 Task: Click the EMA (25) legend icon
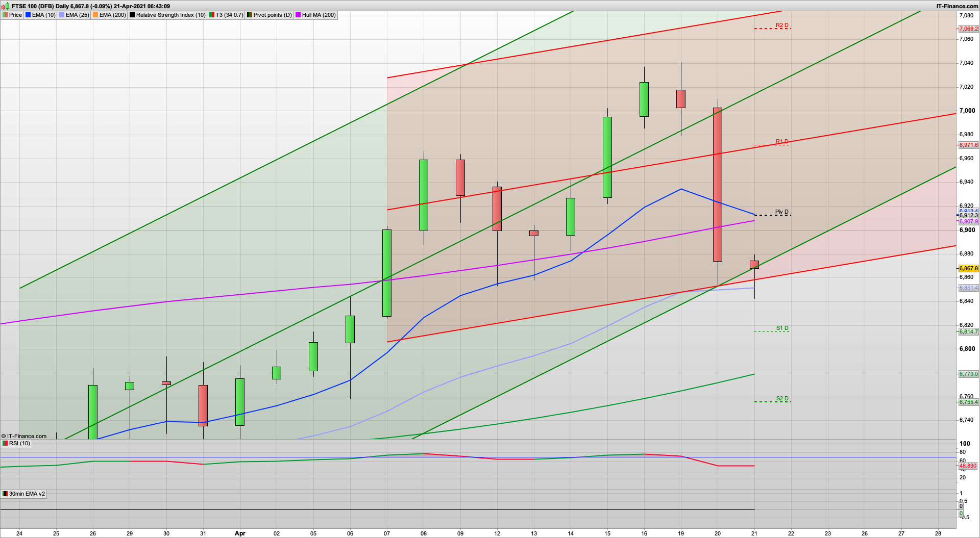(x=62, y=15)
